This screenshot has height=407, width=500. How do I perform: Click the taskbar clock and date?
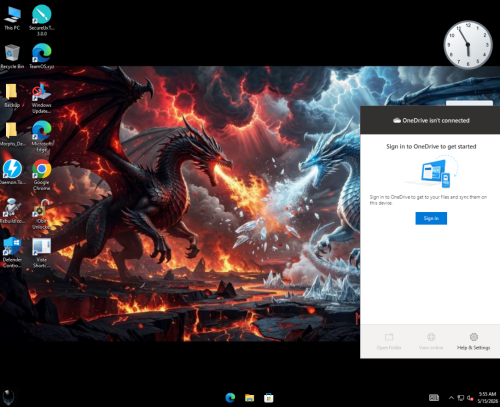[487, 398]
